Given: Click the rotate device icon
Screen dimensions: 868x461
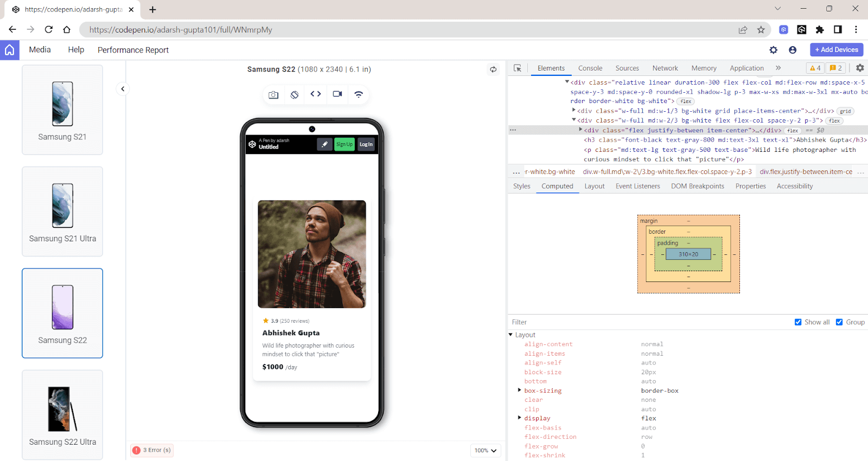Looking at the screenshot, I should click(x=295, y=95).
